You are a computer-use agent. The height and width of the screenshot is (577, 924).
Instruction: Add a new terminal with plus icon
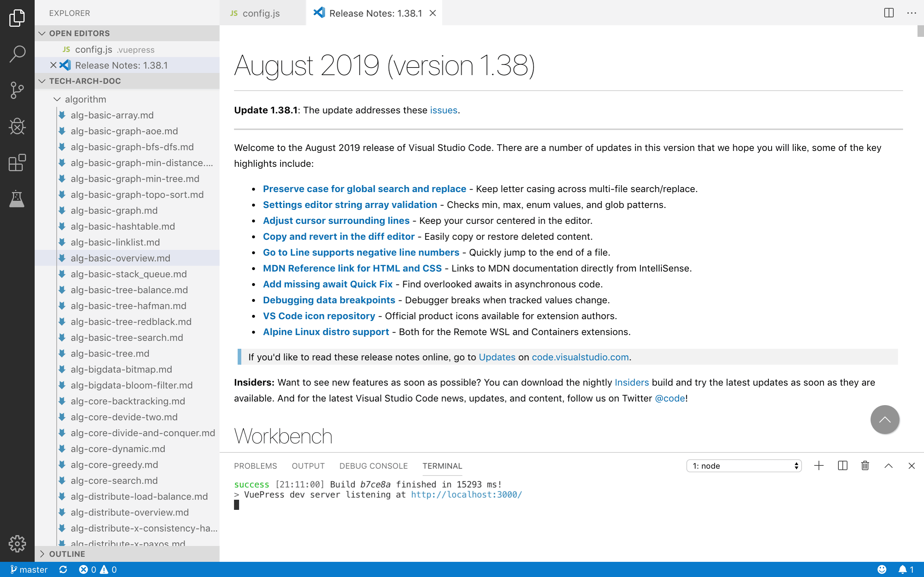coord(819,465)
